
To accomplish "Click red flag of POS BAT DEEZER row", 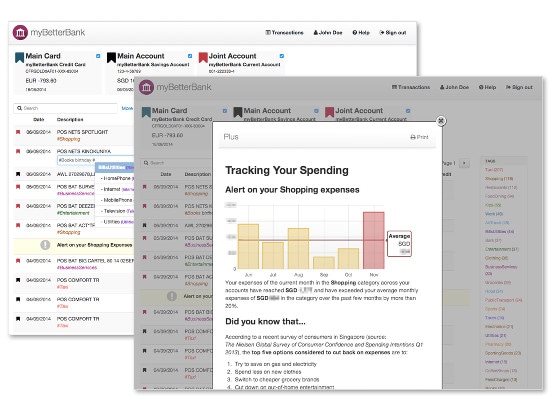I will tap(18, 206).
